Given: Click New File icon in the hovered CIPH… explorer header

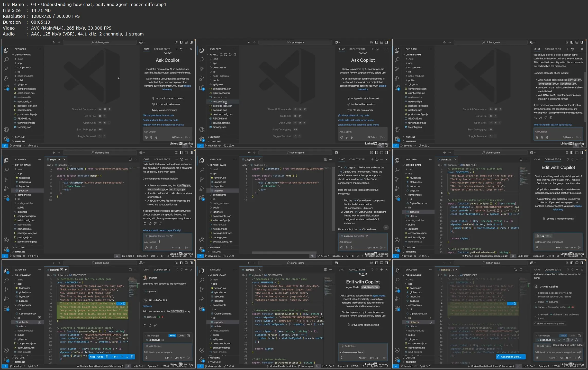Looking at the screenshot, I should pyautogui.click(x=221, y=55).
